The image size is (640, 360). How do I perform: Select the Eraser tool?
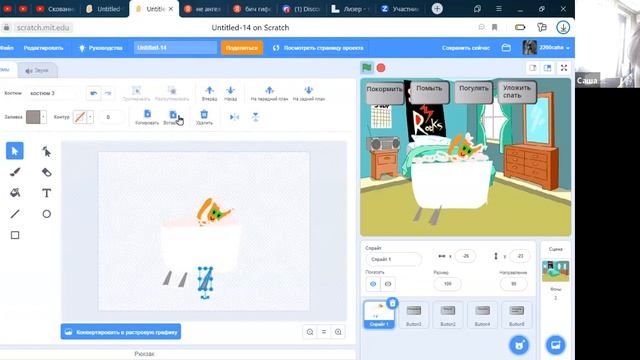pyautogui.click(x=47, y=172)
